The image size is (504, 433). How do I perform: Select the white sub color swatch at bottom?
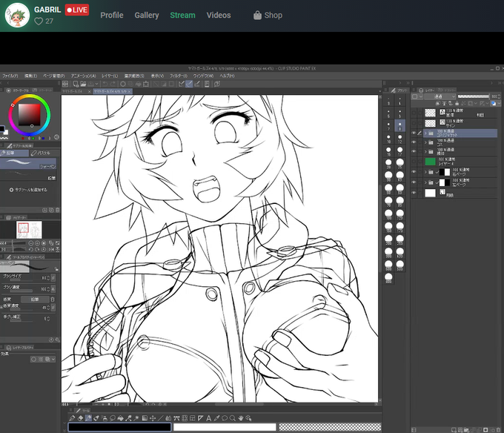[225, 427]
